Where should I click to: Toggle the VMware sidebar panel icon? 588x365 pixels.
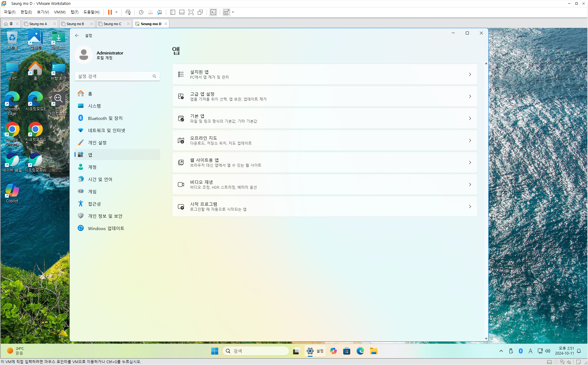point(173,12)
